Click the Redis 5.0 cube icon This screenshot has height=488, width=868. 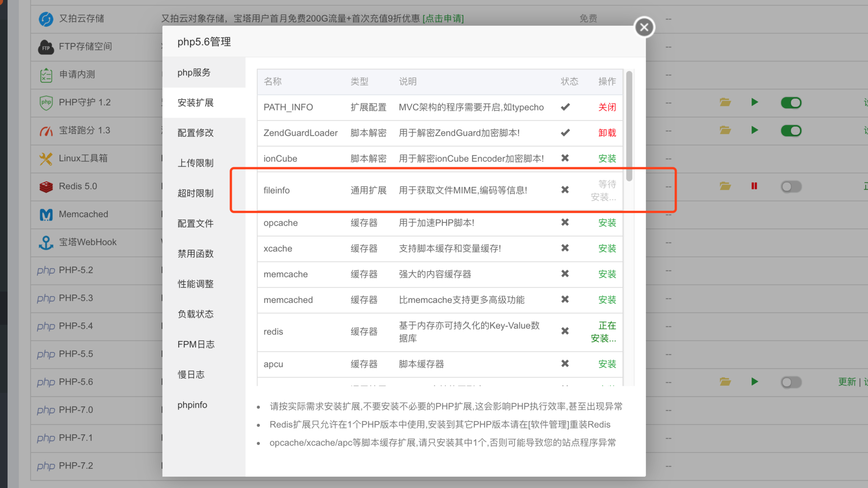tap(46, 186)
